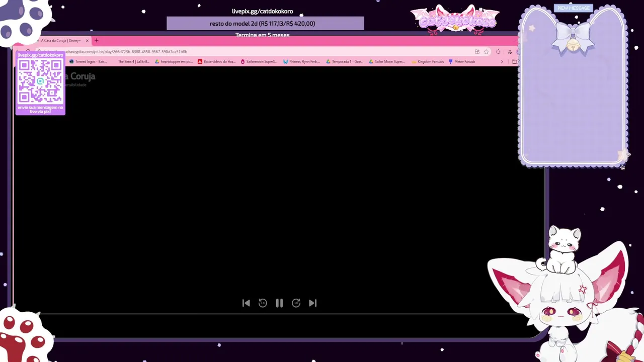Open the Meow Fansub bookmark
This screenshot has width=644, height=362.
coord(462,61)
